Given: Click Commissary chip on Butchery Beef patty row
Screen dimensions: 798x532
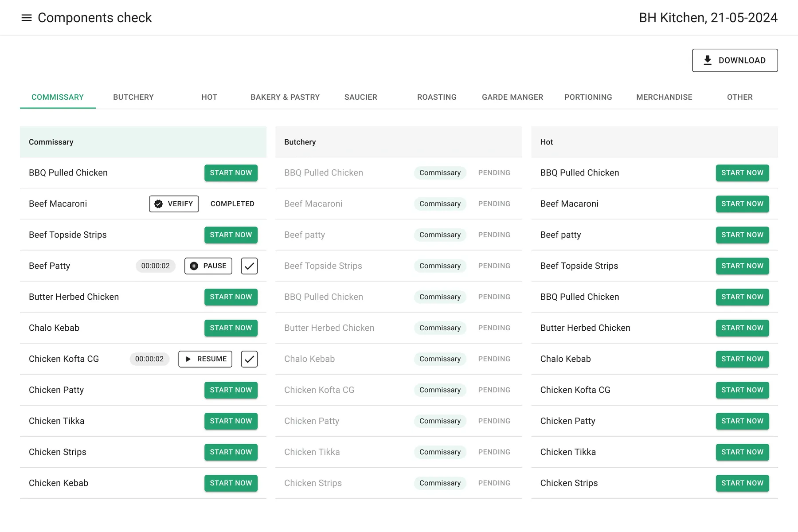Looking at the screenshot, I should [x=440, y=235].
